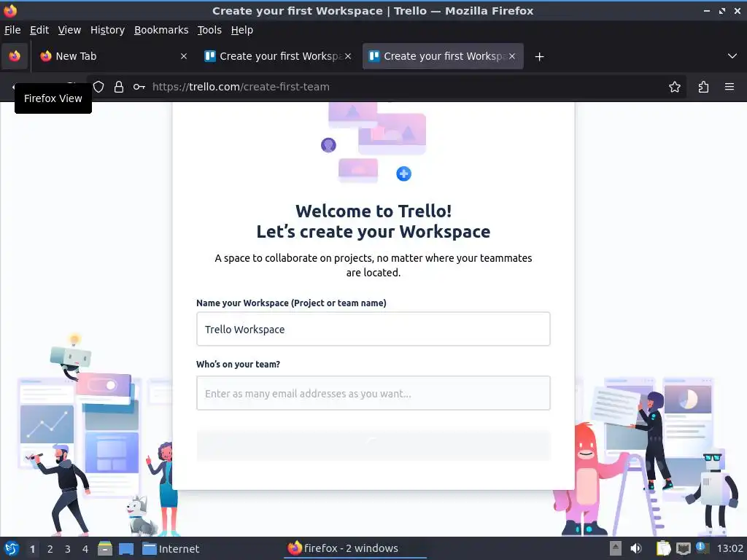The height and width of the screenshot is (560, 747).
Task: Open the History menu
Action: (107, 30)
